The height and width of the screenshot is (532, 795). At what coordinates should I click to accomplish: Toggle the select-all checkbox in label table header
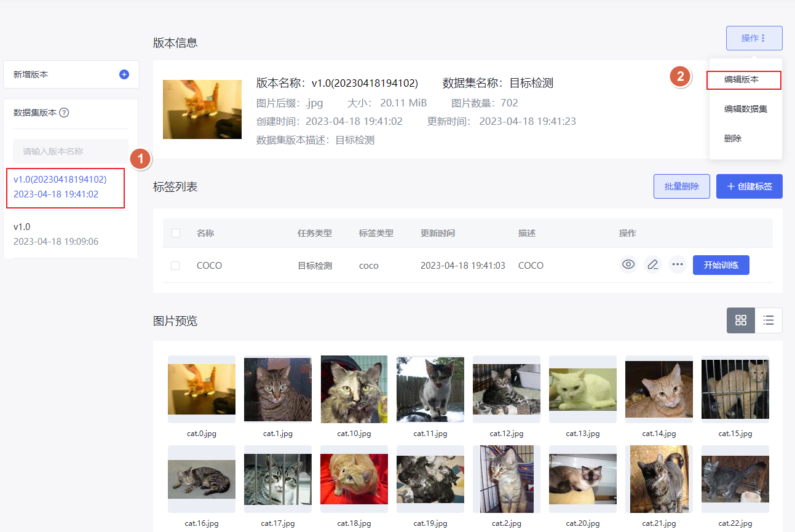pos(176,233)
